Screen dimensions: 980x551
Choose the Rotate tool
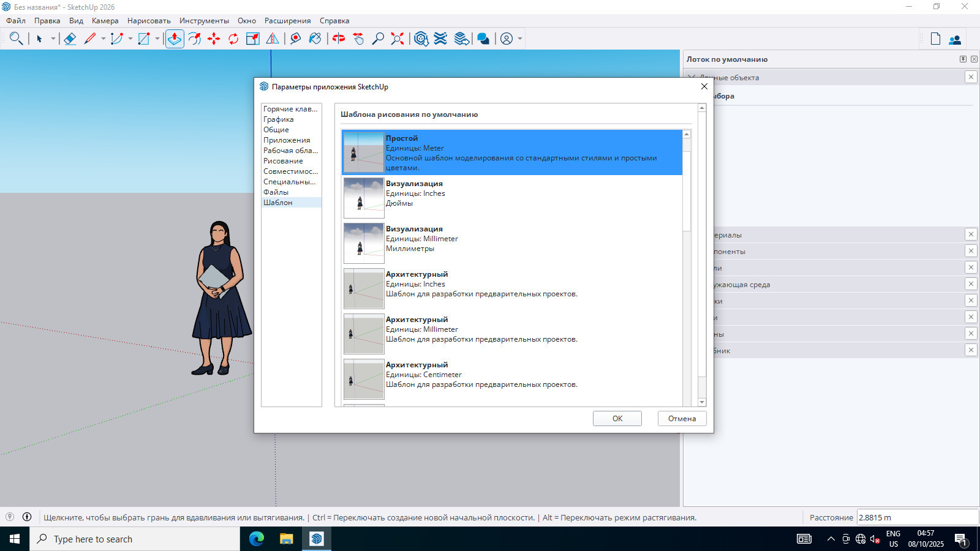233,39
